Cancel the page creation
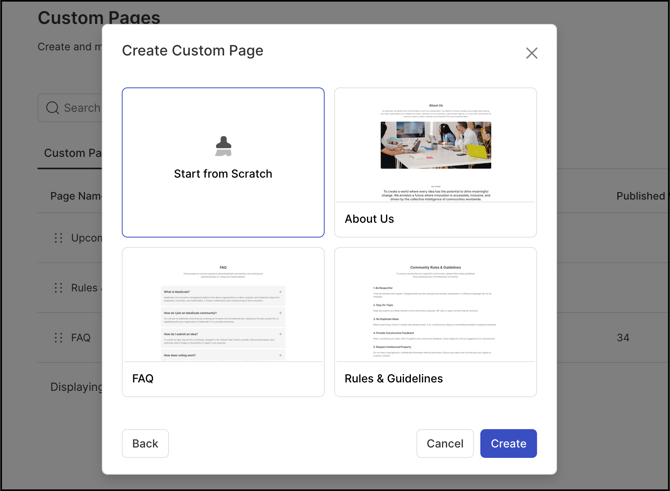The image size is (670, 491). (x=445, y=443)
